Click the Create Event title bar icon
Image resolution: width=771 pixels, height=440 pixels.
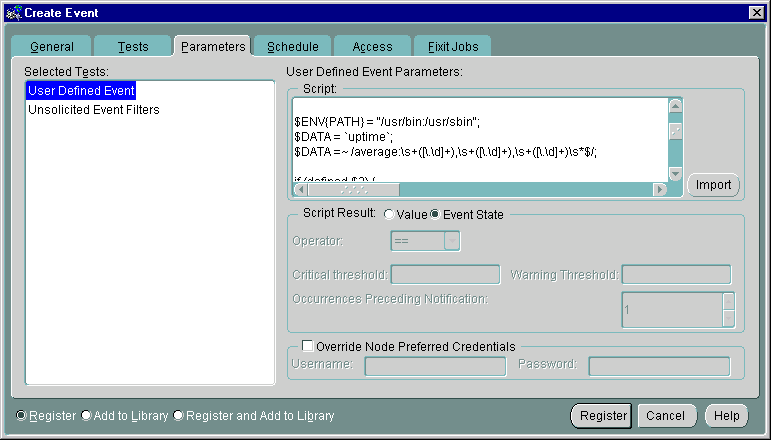pyautogui.click(x=12, y=11)
